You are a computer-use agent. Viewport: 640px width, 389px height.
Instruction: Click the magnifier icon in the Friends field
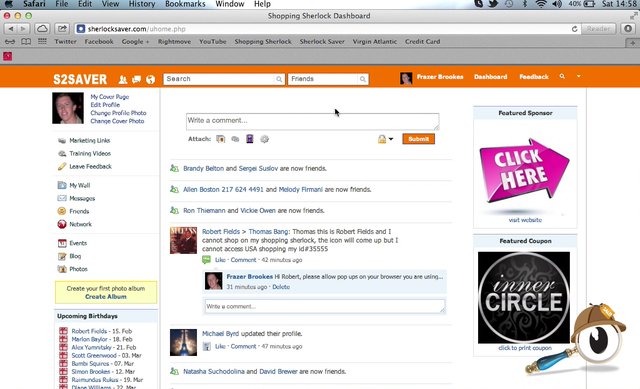pos(362,79)
